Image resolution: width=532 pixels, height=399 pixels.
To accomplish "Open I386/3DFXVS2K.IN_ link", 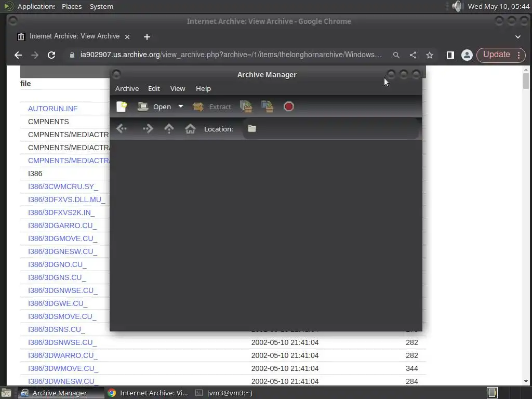I will 61,212.
